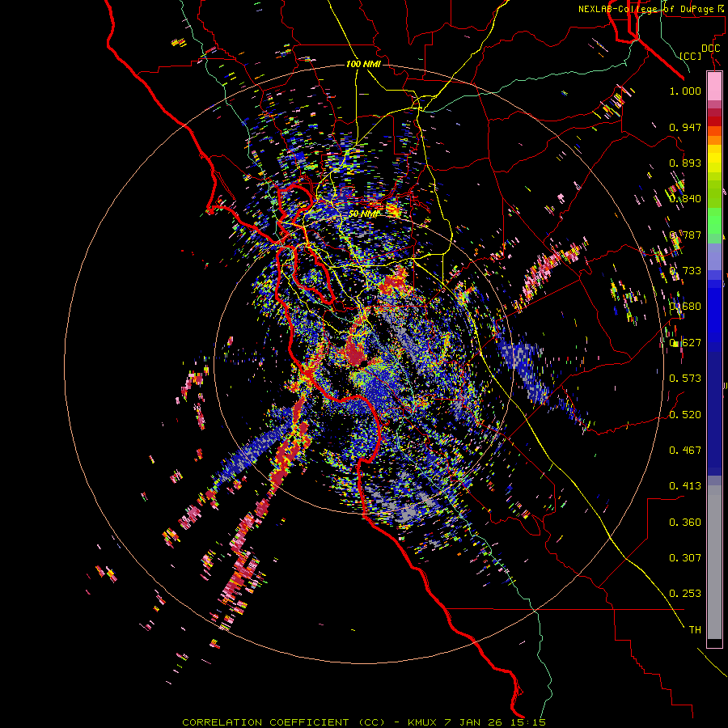Screen dimensions: 728x728
Task: Click the 0.307 scale value
Action: (x=685, y=558)
